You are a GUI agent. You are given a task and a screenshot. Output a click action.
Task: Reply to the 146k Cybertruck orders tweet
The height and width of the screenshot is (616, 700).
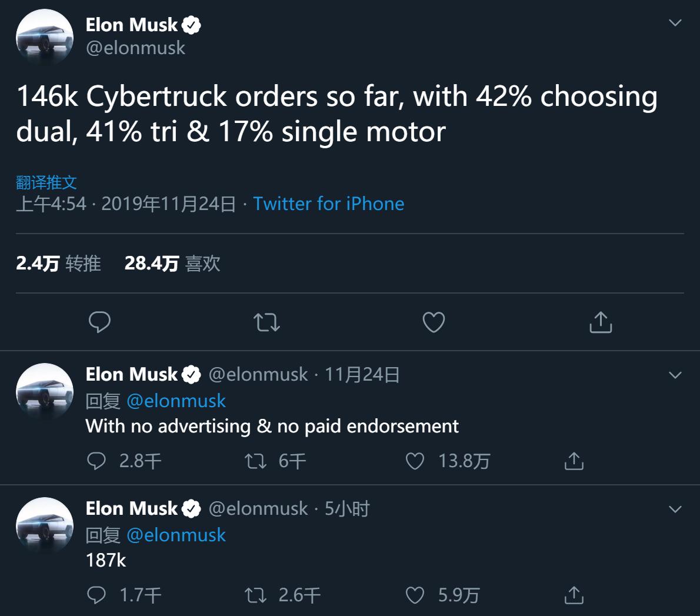point(99,322)
